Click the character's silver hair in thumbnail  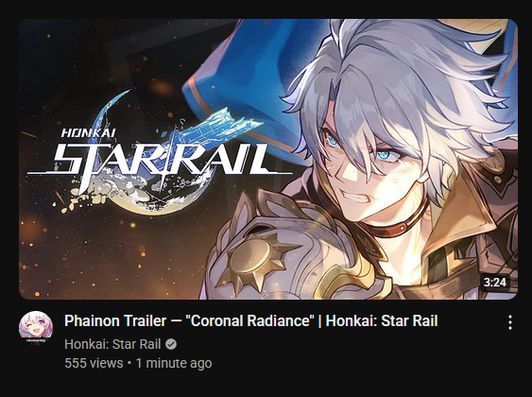click(x=407, y=85)
